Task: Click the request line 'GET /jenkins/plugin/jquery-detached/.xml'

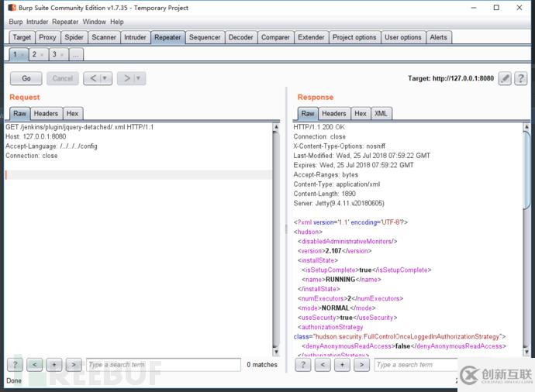Action: (x=65, y=127)
